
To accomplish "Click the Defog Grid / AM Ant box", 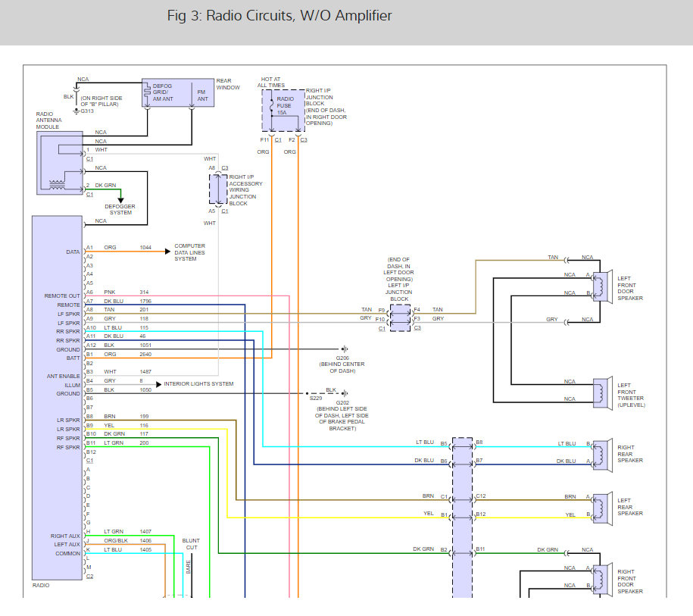I will coord(178,92).
